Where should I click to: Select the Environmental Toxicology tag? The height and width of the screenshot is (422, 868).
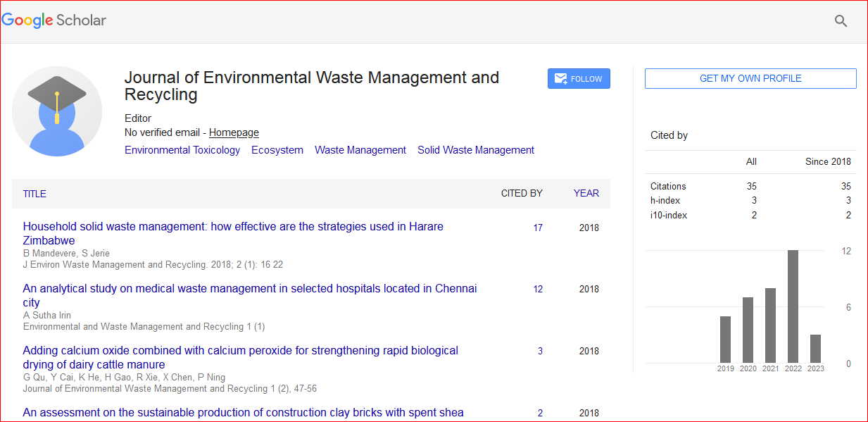pyautogui.click(x=182, y=150)
